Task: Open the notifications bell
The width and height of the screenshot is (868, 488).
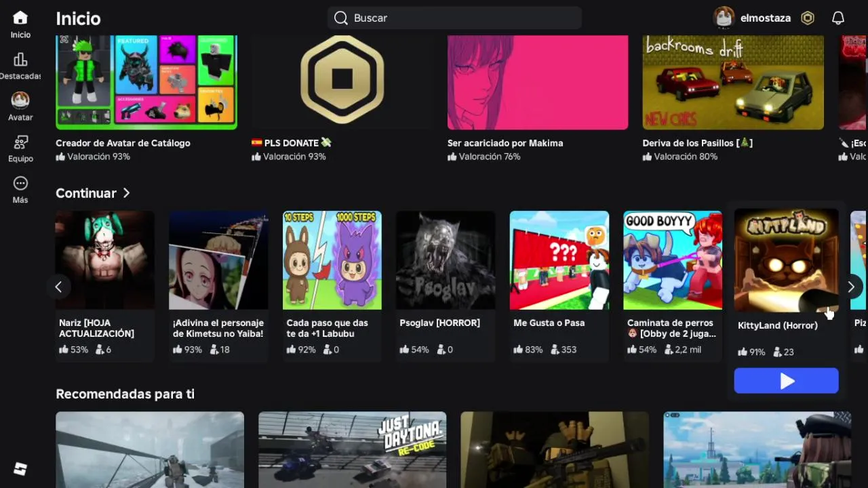Action: pyautogui.click(x=838, y=18)
